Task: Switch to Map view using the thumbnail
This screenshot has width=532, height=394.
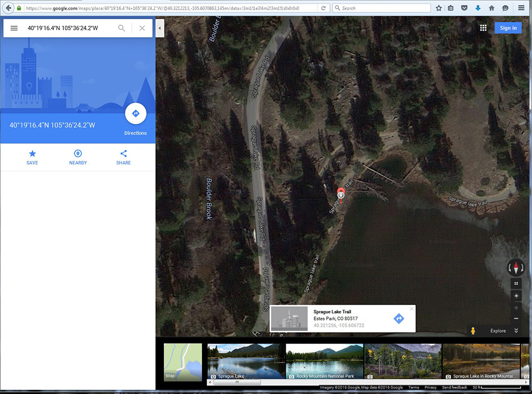Action: click(x=182, y=362)
